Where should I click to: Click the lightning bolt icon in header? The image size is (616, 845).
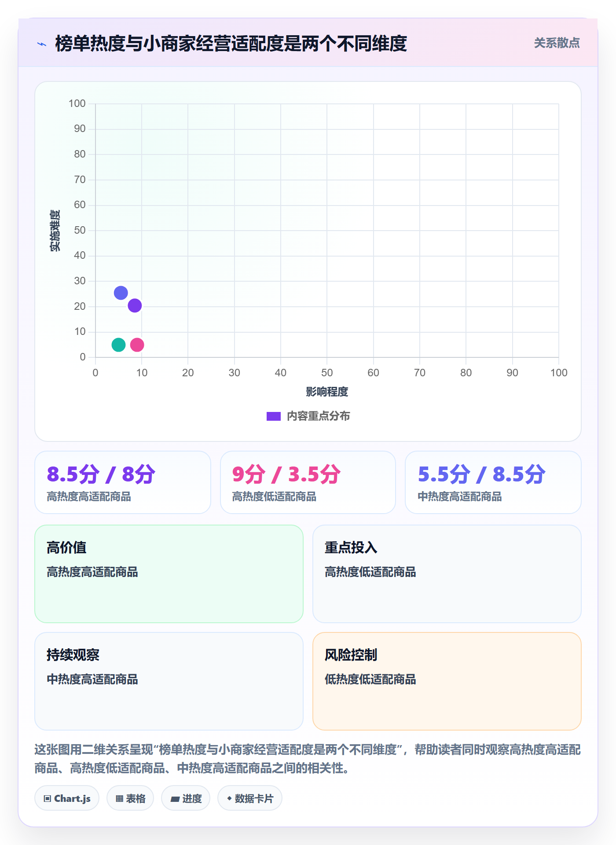[x=42, y=44]
